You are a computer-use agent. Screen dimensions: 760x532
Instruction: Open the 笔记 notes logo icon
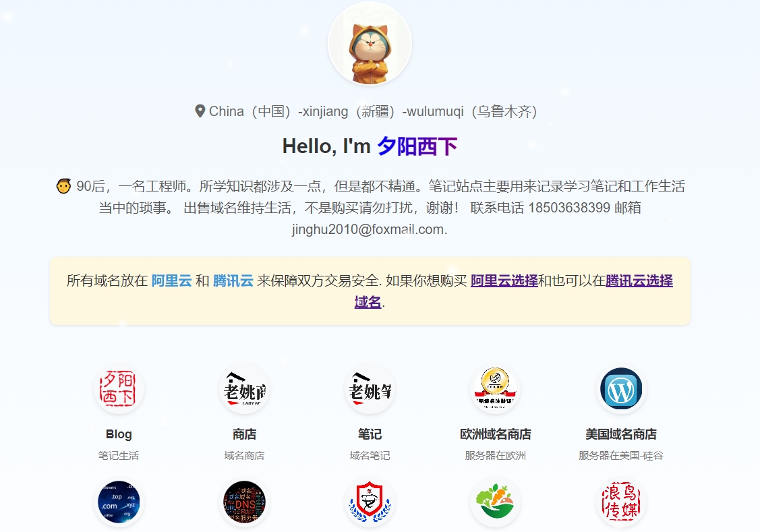(370, 389)
